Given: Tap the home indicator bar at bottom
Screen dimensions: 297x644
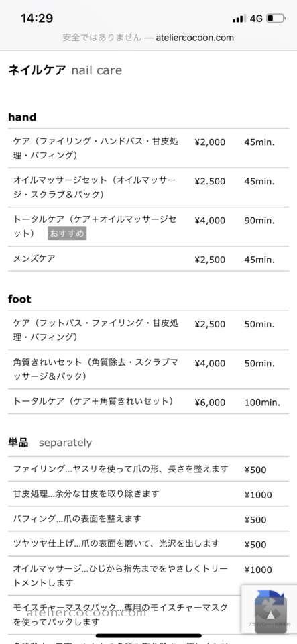Looking at the screenshot, I should [x=149, y=635].
